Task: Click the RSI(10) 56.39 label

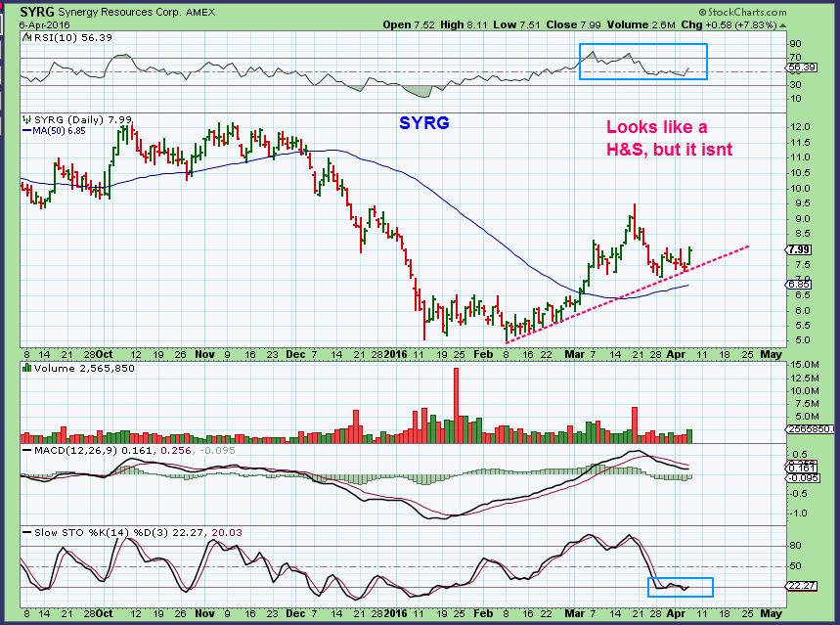Action: coord(73,37)
